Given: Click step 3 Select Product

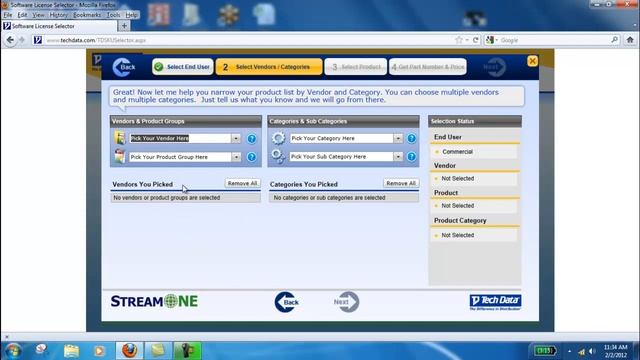Looking at the screenshot, I should (356, 67).
